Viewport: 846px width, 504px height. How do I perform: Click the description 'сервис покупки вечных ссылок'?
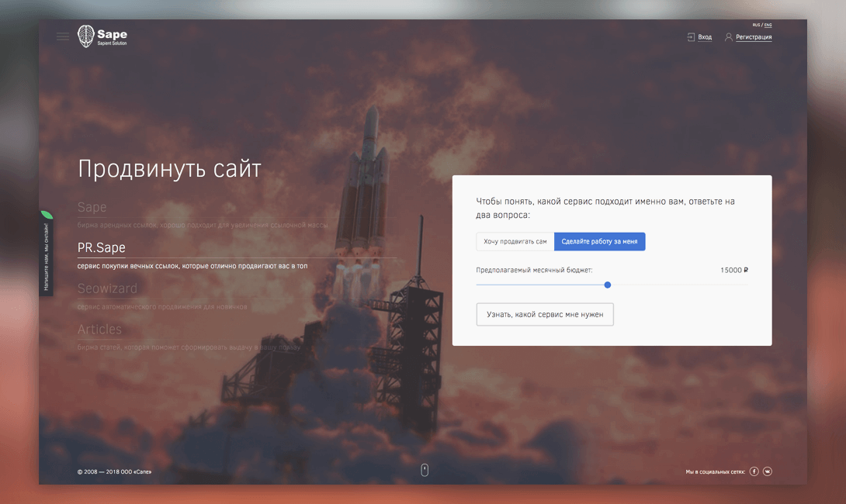tap(129, 266)
